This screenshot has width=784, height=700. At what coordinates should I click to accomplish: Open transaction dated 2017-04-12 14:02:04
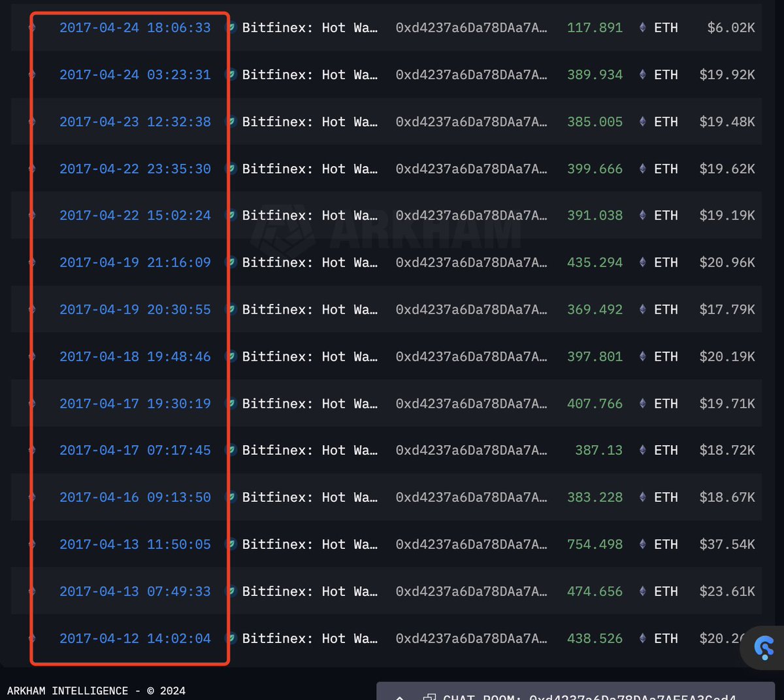tap(135, 638)
